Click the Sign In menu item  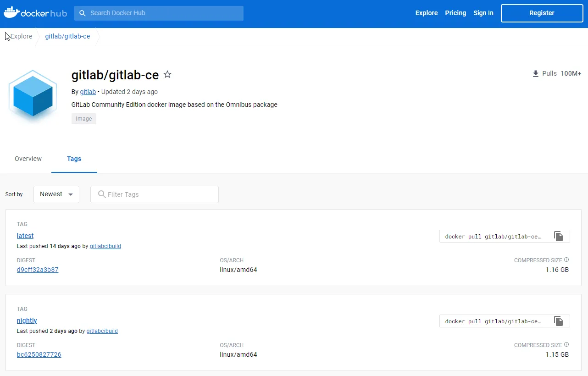483,13
